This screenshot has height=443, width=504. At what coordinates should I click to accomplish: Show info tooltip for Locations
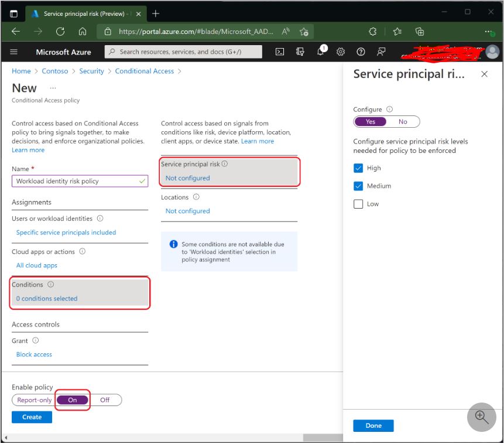coord(196,197)
